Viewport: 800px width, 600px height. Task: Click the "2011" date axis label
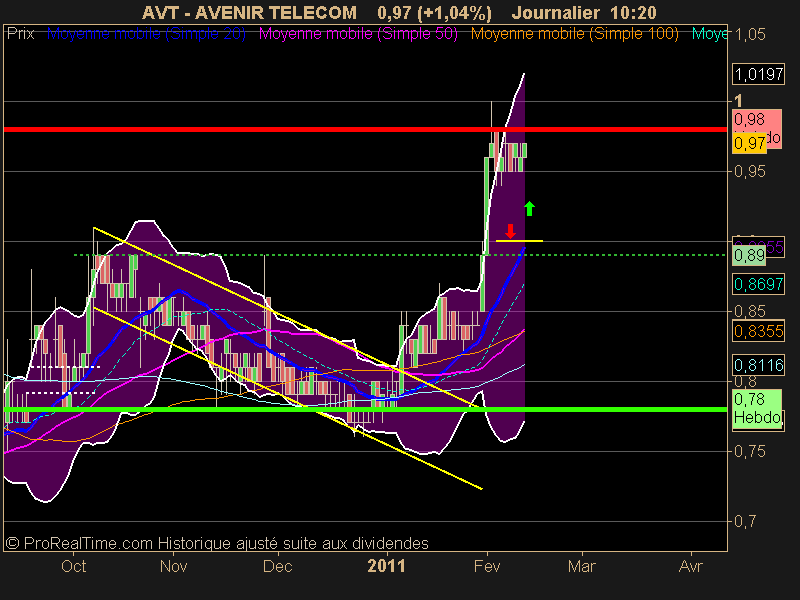tap(386, 566)
